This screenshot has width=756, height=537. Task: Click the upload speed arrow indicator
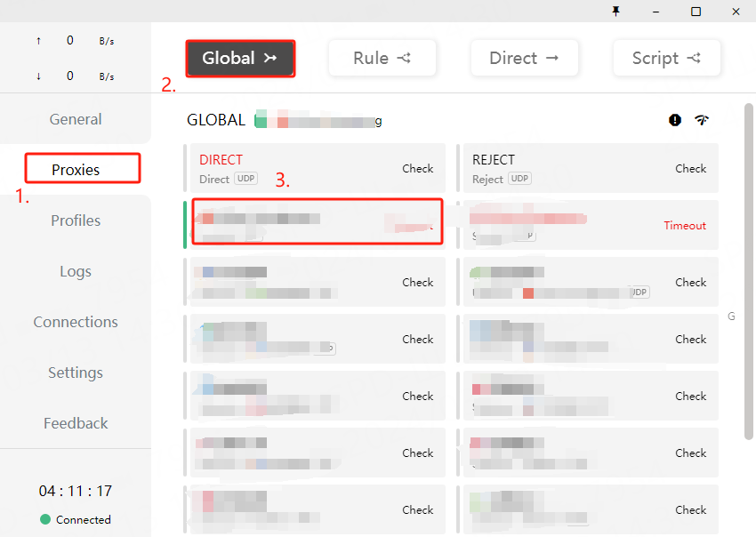38,41
